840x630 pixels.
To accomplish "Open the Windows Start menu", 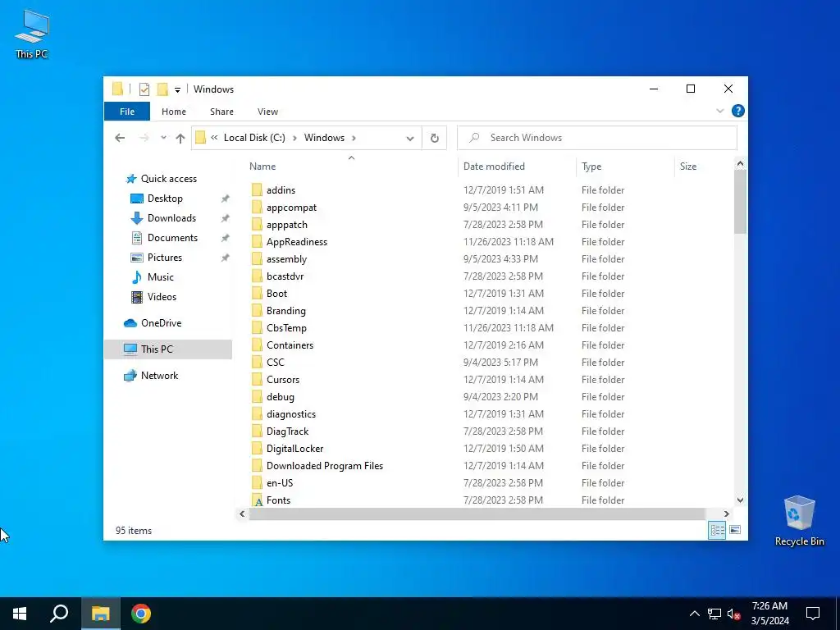I will coord(20,614).
